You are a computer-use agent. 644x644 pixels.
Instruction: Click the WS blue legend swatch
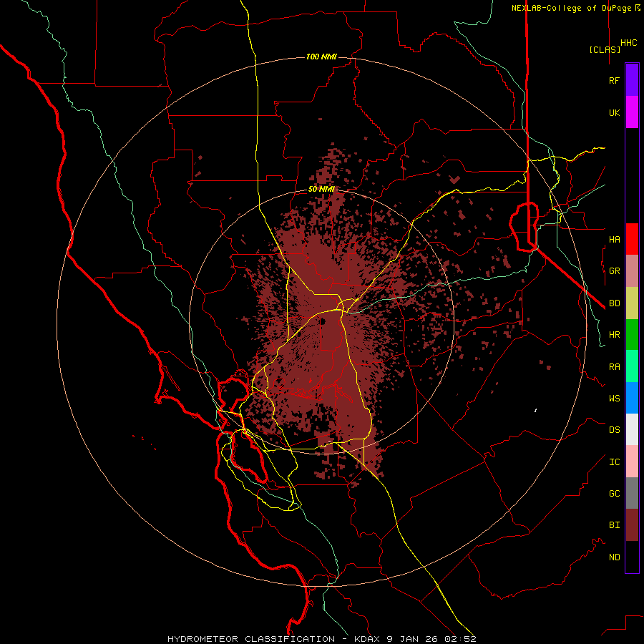632,398
